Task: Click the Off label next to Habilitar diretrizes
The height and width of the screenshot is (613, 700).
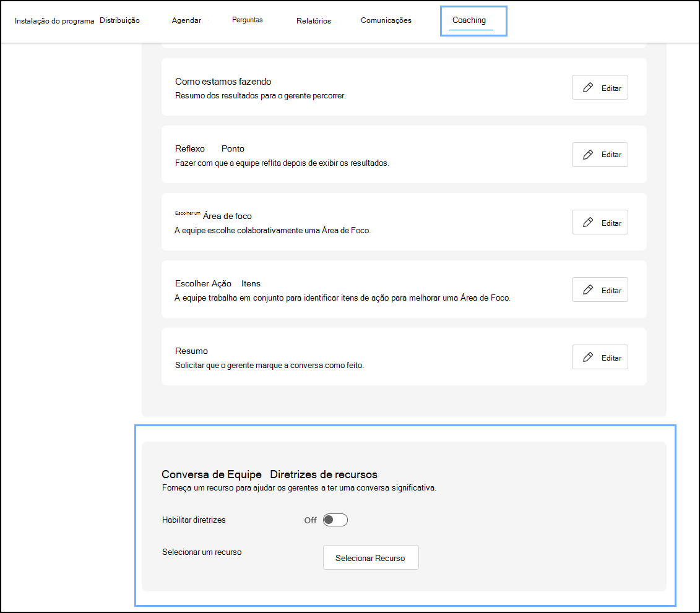Action: 310,520
